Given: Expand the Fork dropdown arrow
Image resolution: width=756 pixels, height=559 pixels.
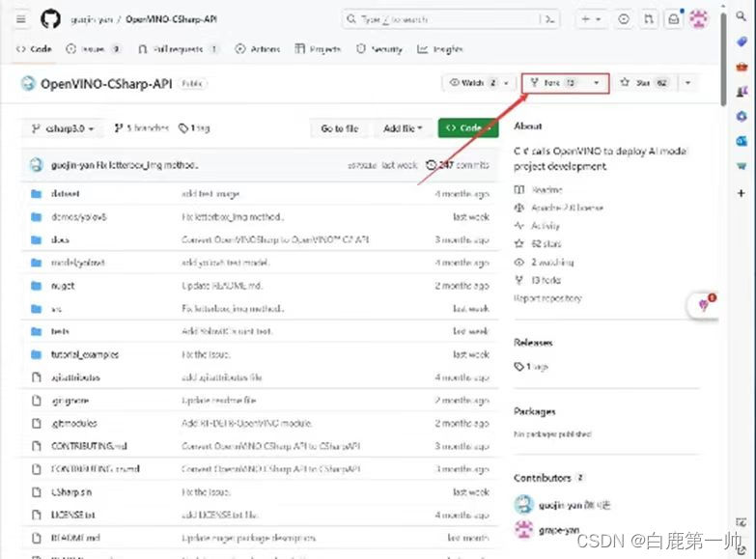Looking at the screenshot, I should (x=597, y=83).
